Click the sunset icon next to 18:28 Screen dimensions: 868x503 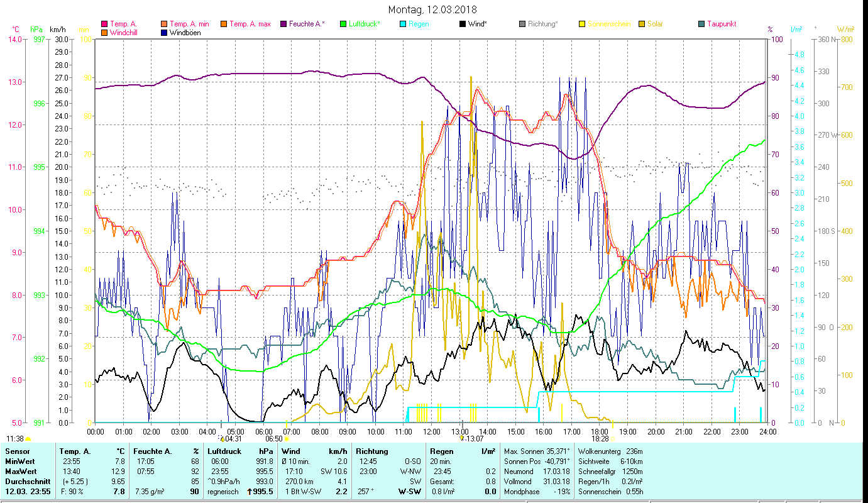(x=612, y=439)
